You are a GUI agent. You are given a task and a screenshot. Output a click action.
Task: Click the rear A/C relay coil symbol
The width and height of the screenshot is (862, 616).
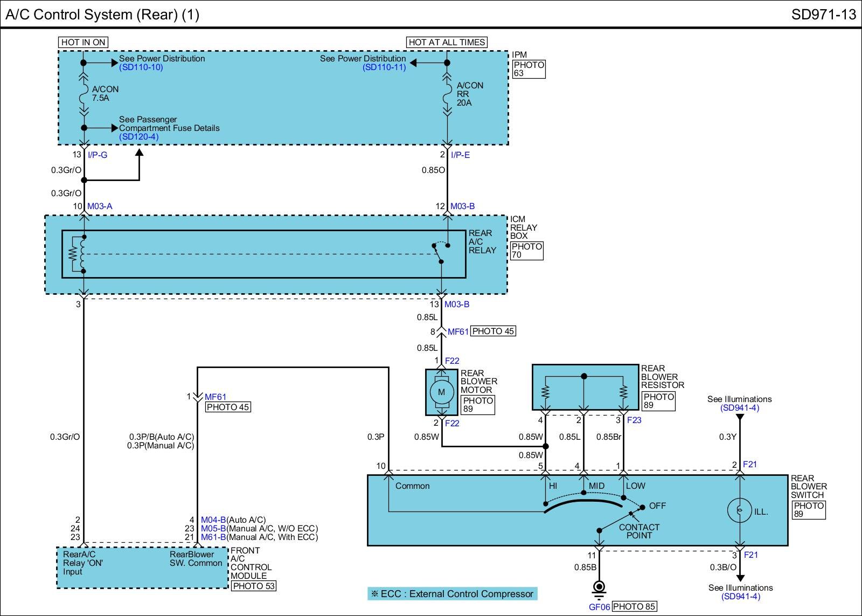click(82, 254)
